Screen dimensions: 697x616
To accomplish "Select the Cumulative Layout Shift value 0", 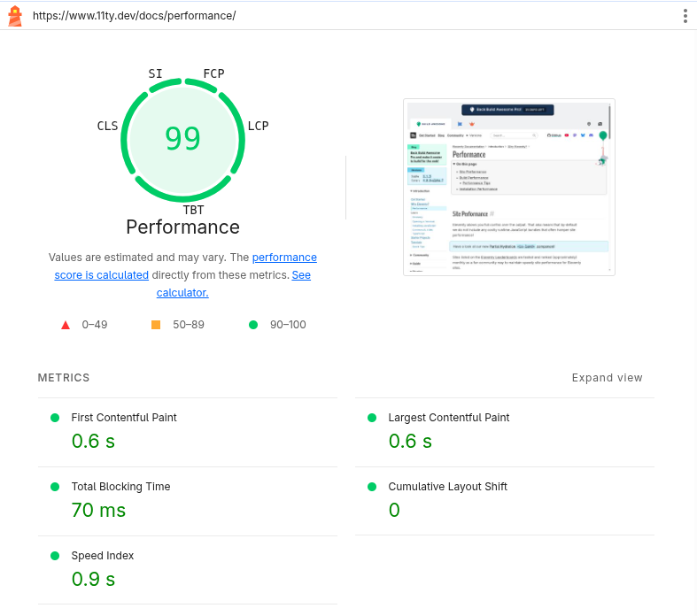I will click(x=394, y=510).
